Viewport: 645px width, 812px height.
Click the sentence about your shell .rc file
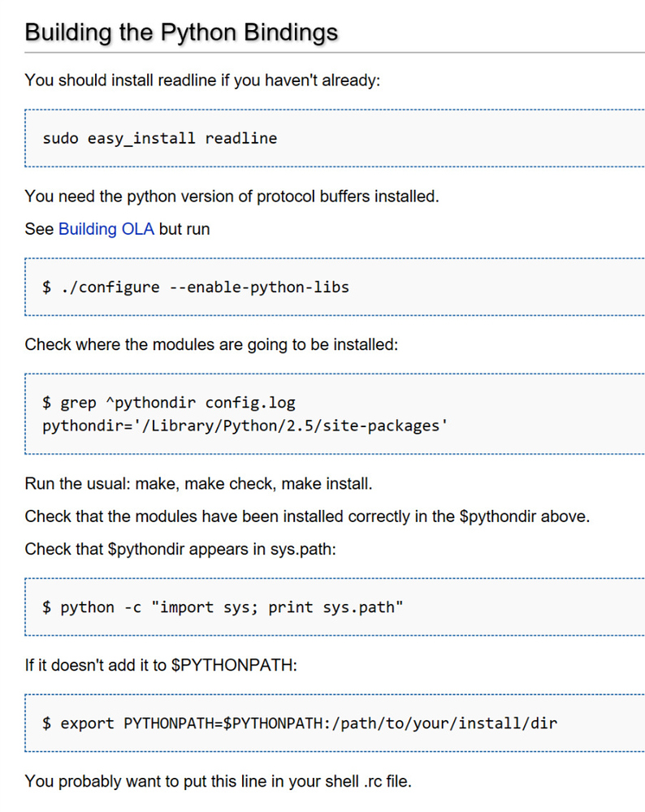pyautogui.click(x=219, y=781)
